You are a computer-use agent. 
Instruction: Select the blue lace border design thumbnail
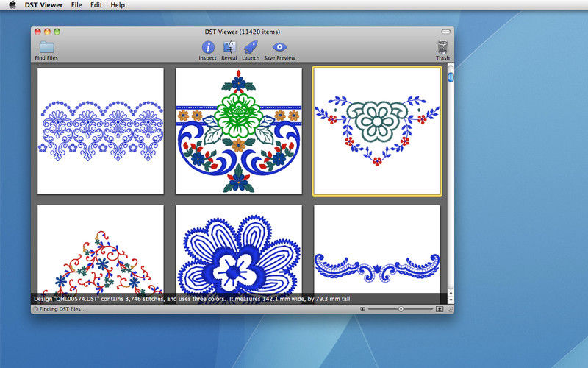click(x=101, y=131)
